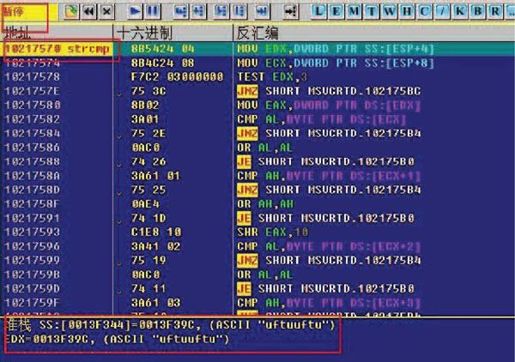This screenshot has height=362, width=515.
Task: Select address 10217586
Action: (x=32, y=147)
